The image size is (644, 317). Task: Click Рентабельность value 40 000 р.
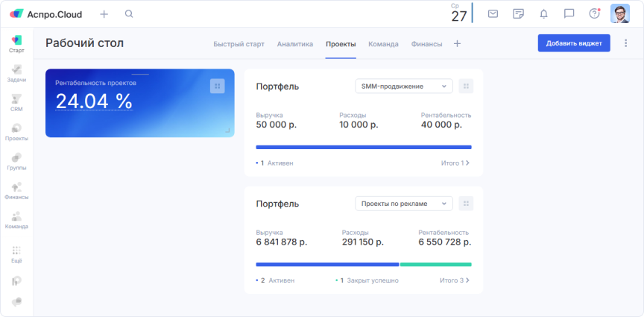click(x=441, y=125)
